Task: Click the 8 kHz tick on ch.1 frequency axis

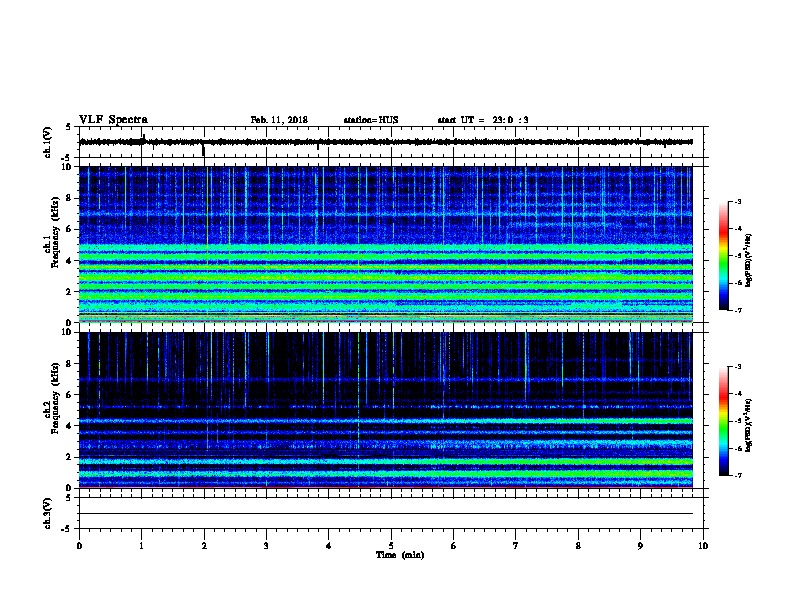Action: (68, 198)
